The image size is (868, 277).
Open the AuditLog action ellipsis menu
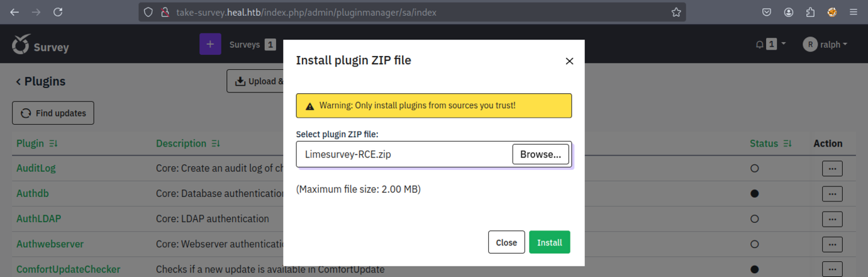tap(832, 169)
